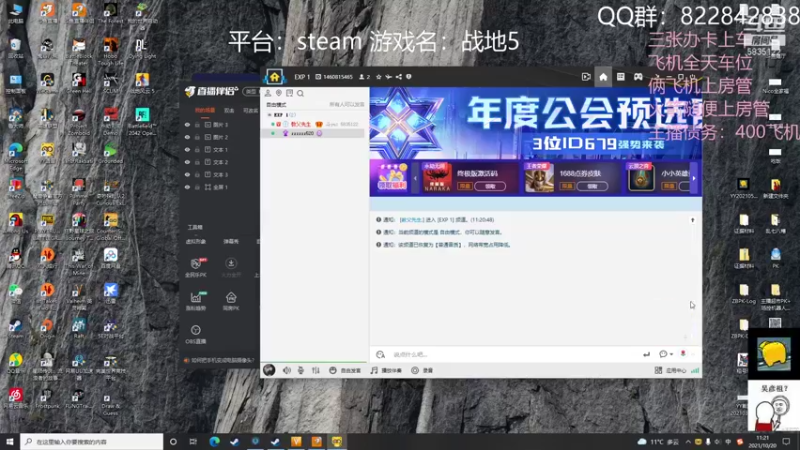This screenshot has width=800, height=450.
Task: Click the annual guild preselection banner
Action: click(536, 123)
